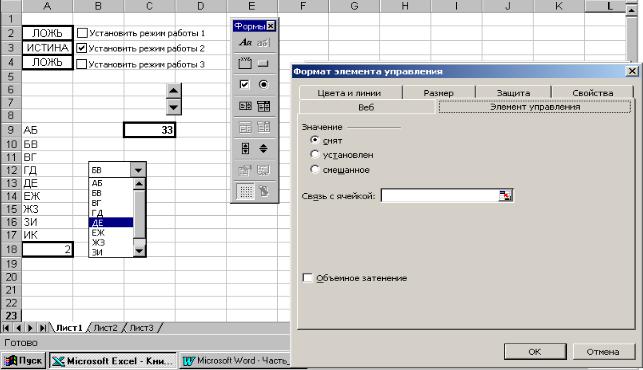Viewport: 643px width, 370px height.
Task: Choose 'АБ' in the dropdown list
Action: click(x=111, y=183)
